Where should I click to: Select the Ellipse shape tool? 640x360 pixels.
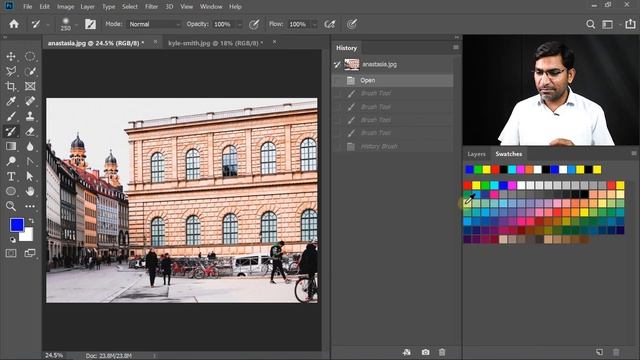click(11, 191)
